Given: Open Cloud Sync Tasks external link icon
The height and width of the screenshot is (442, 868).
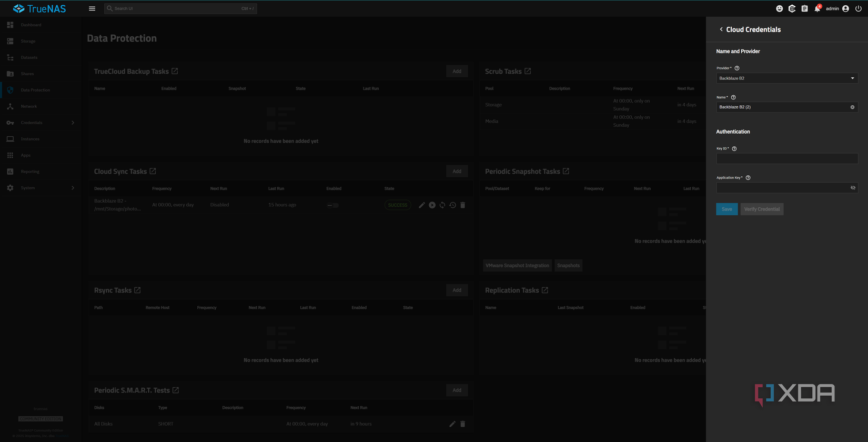Looking at the screenshot, I should pyautogui.click(x=153, y=171).
